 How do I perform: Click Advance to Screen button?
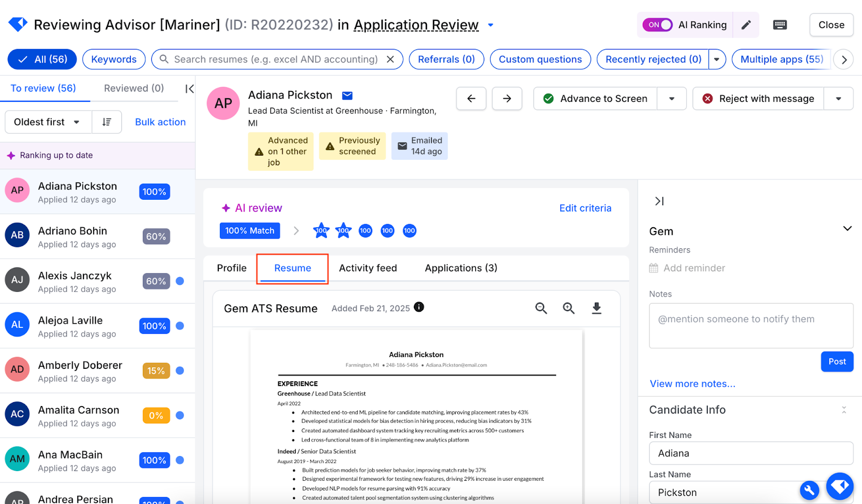(x=595, y=99)
